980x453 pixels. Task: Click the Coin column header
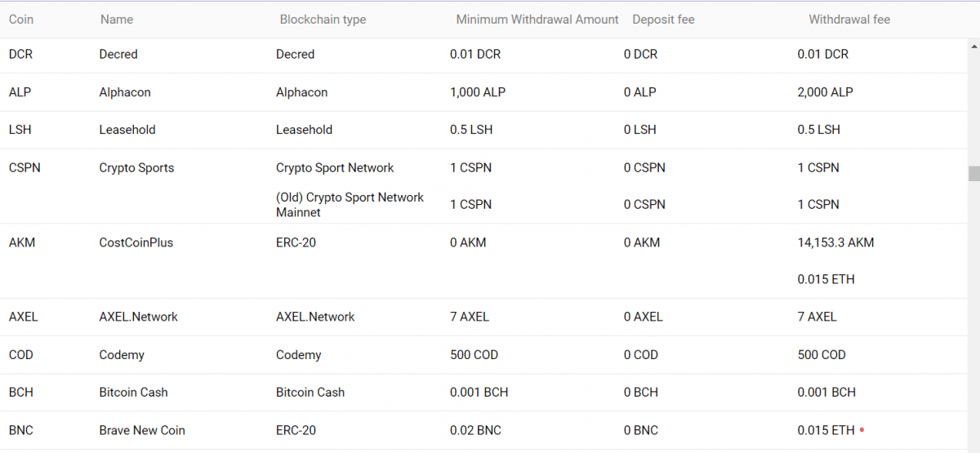click(x=21, y=19)
